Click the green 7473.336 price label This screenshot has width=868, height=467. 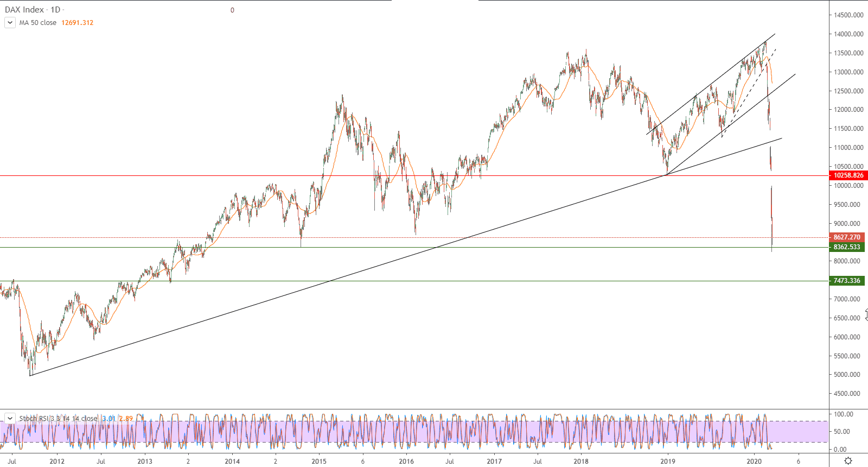[847, 281]
